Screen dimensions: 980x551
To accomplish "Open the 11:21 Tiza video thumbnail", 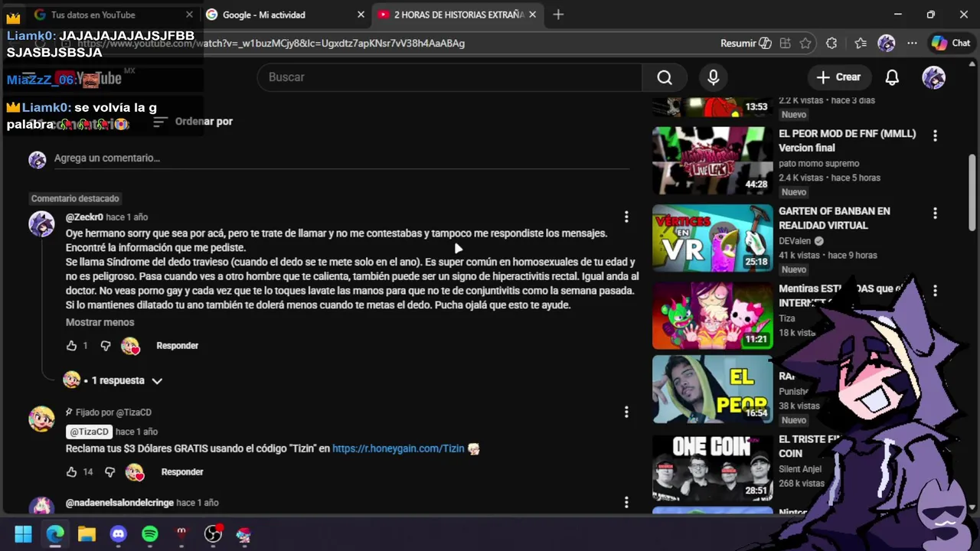I will pos(713,315).
